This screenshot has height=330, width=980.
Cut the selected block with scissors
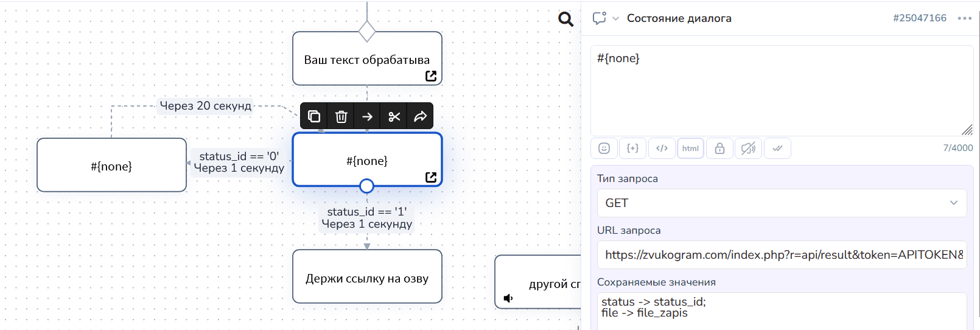(394, 116)
